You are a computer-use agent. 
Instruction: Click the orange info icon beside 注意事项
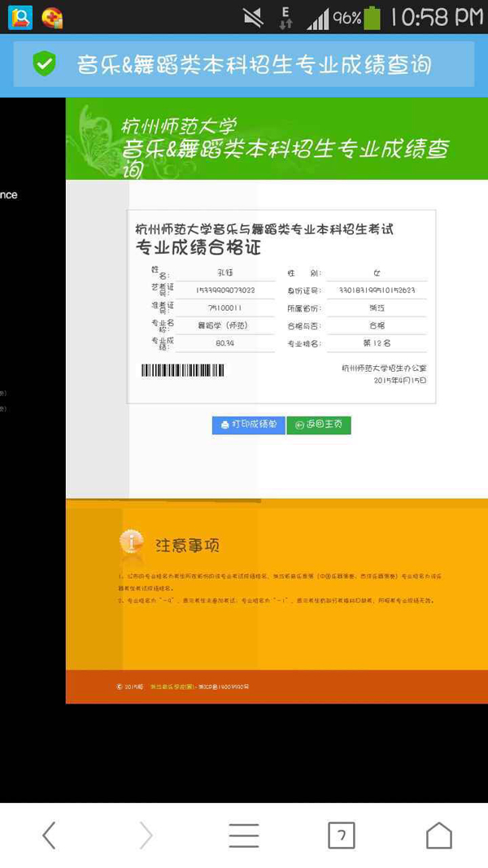point(132,543)
